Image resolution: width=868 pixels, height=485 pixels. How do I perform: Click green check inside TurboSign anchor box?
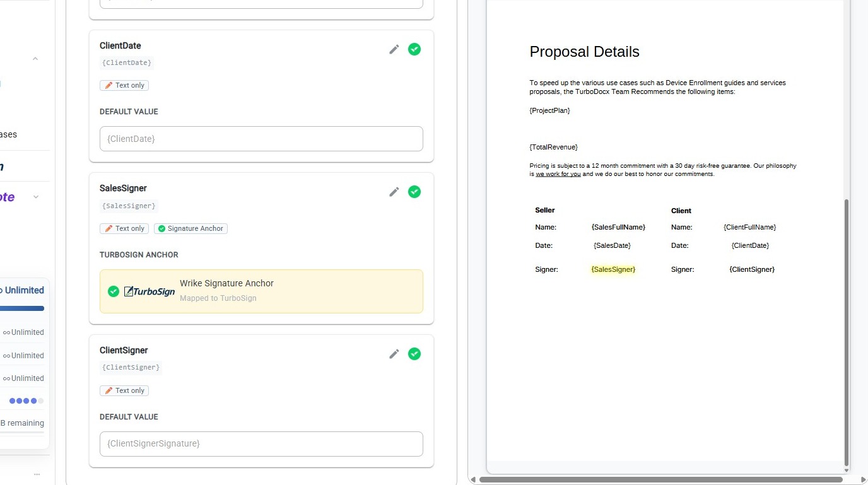tap(114, 291)
